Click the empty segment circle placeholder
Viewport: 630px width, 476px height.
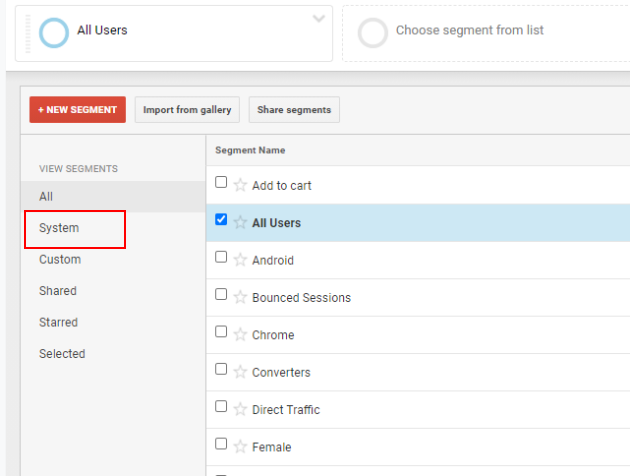click(x=373, y=33)
